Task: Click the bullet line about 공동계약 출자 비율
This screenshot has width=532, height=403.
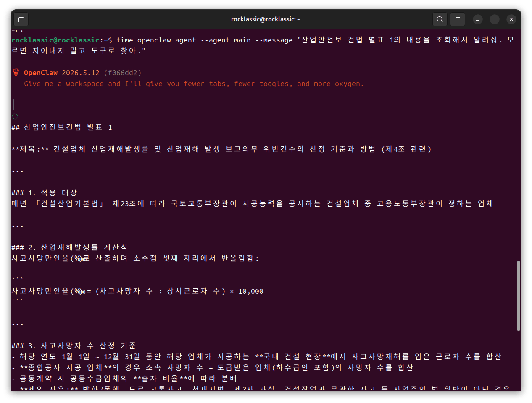Action: pyautogui.click(x=124, y=379)
